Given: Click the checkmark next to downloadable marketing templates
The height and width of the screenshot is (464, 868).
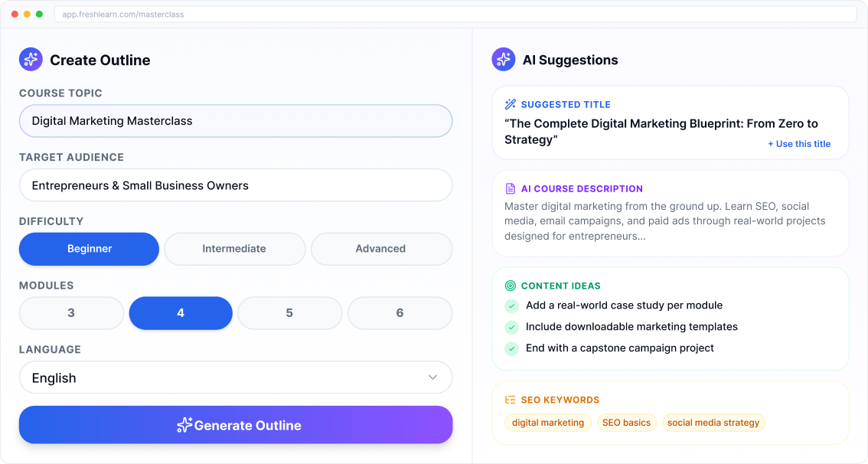Looking at the screenshot, I should (511, 326).
